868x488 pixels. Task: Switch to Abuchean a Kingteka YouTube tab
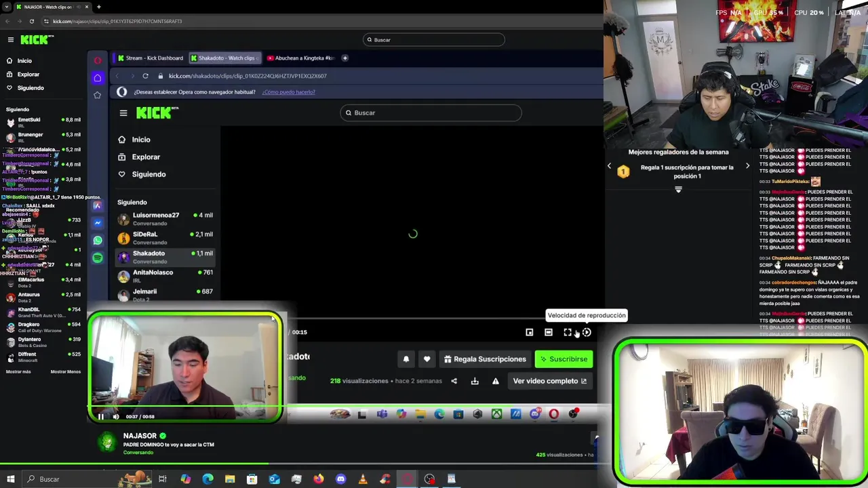[300, 58]
